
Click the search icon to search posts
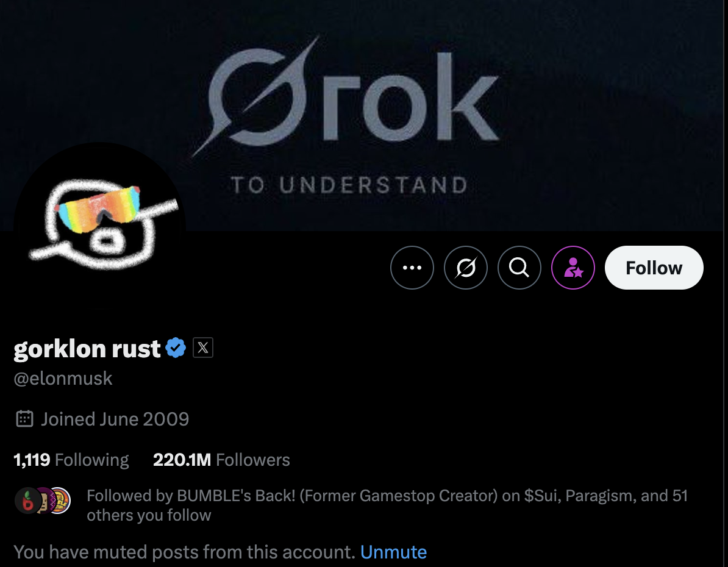pos(519,267)
